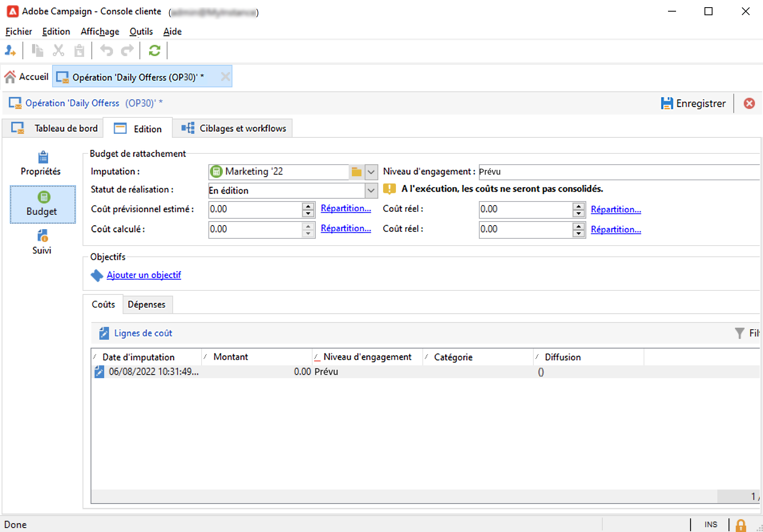Open Répartition link for Coût prévisionnel estimé
The image size is (763, 532).
pyautogui.click(x=346, y=208)
